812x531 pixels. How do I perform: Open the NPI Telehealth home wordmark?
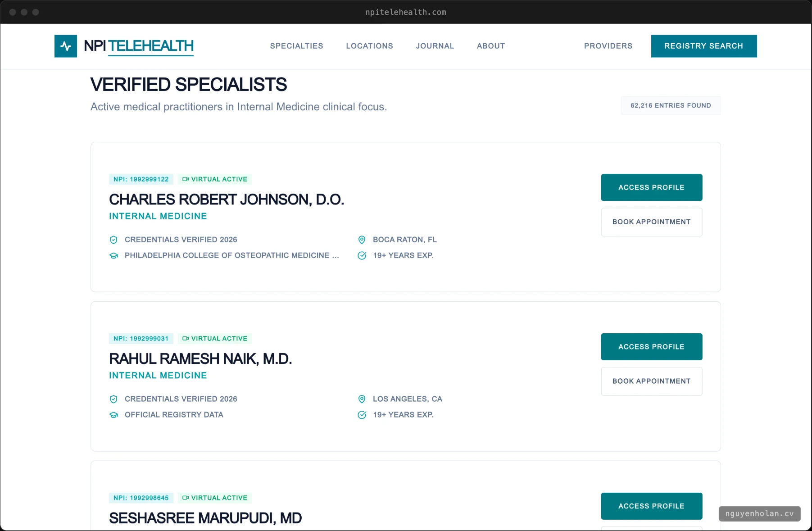pos(139,46)
